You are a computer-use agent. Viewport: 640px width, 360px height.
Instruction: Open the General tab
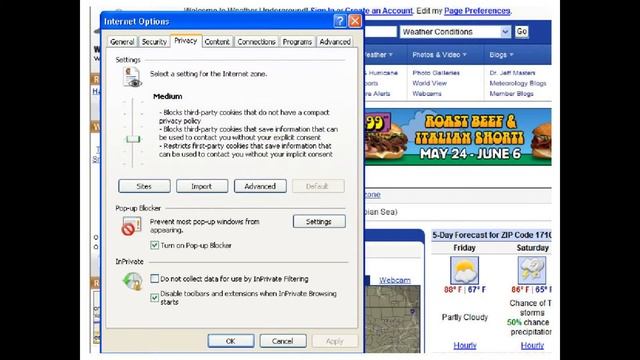coord(122,42)
